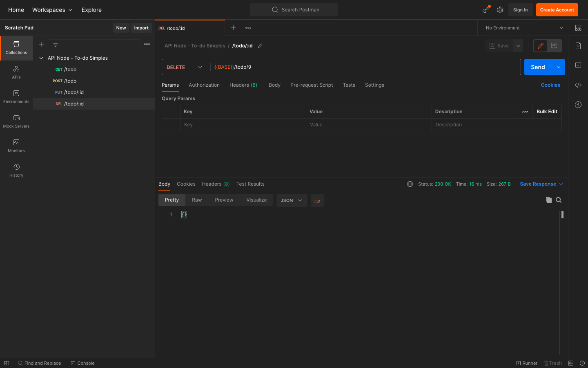Open the request Settings tab

(x=374, y=85)
